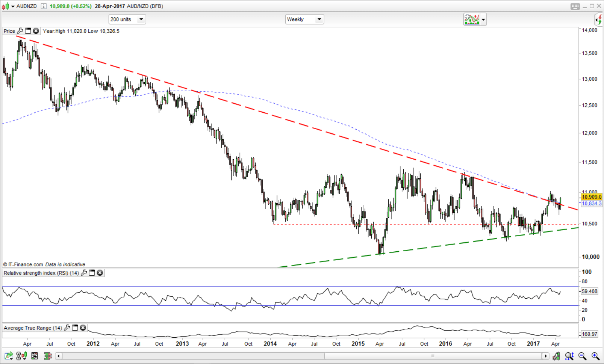Open the indicator picker dropdown at top right
The height and width of the screenshot is (364, 604).
483,19
